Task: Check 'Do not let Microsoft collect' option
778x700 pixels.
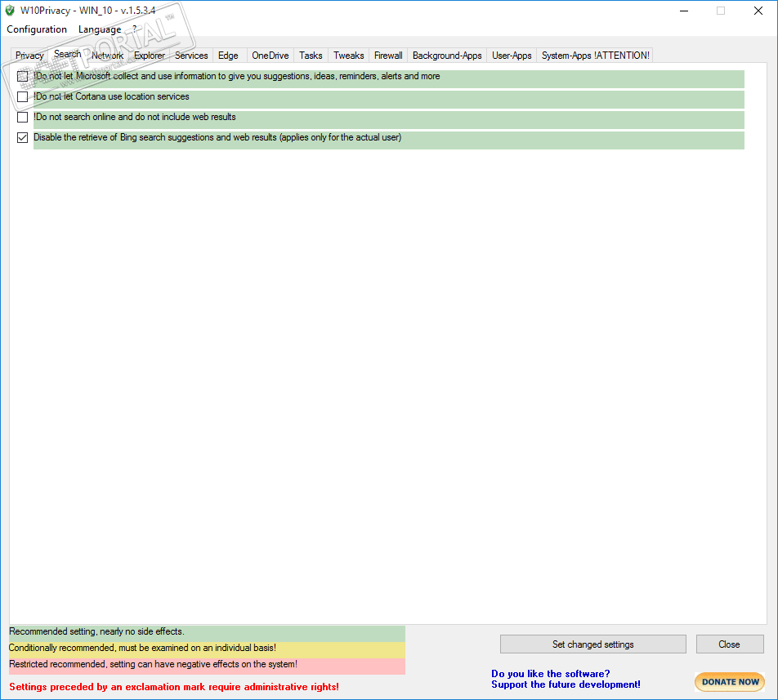Action: tap(22, 76)
